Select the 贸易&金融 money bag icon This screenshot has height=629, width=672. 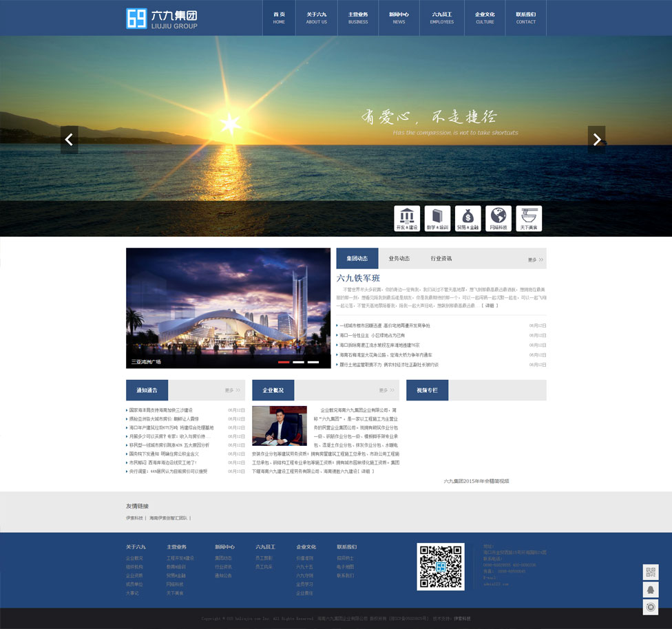pos(468,218)
